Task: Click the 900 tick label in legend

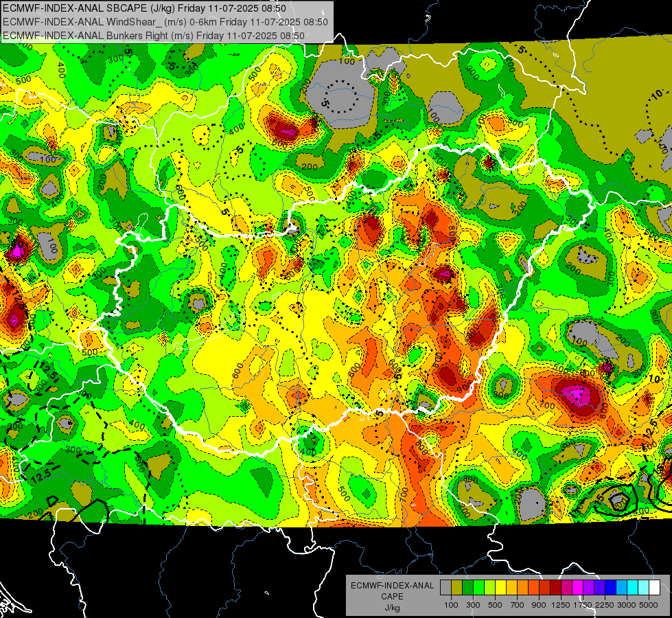Action: 539,605
